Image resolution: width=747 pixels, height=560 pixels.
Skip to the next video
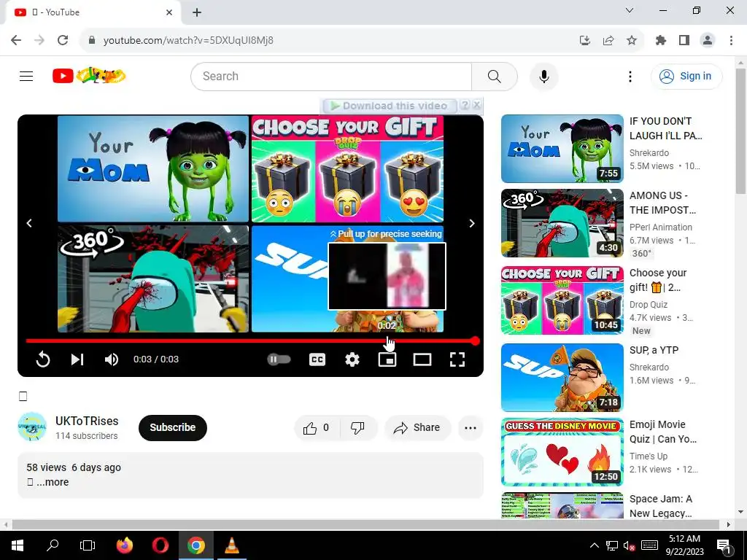coord(77,359)
